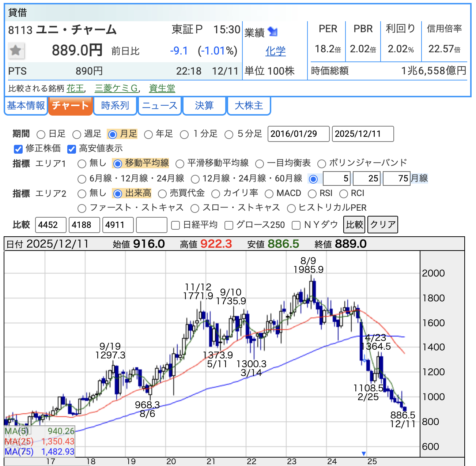
Task: Click the empty fourth comparison code field
Action: [x=151, y=225]
